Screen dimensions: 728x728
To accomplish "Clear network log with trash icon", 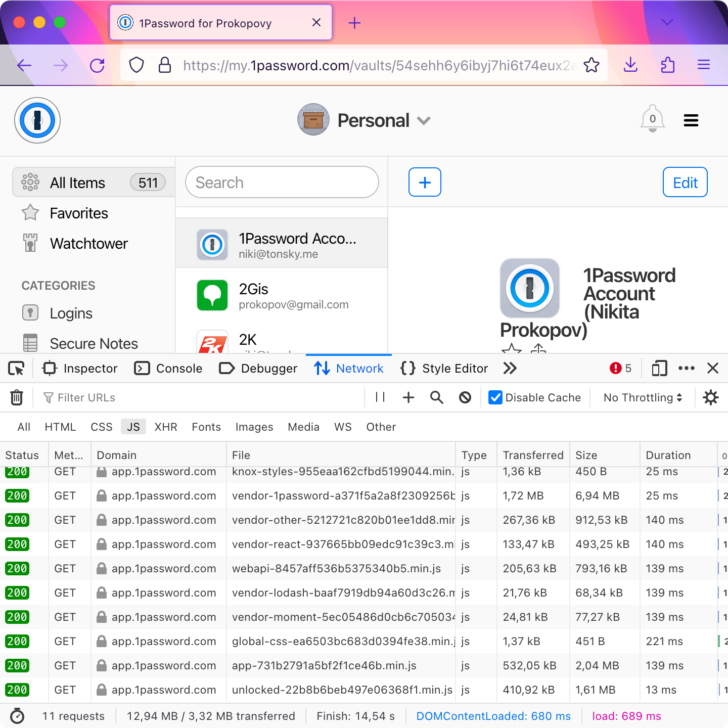I will (x=17, y=398).
